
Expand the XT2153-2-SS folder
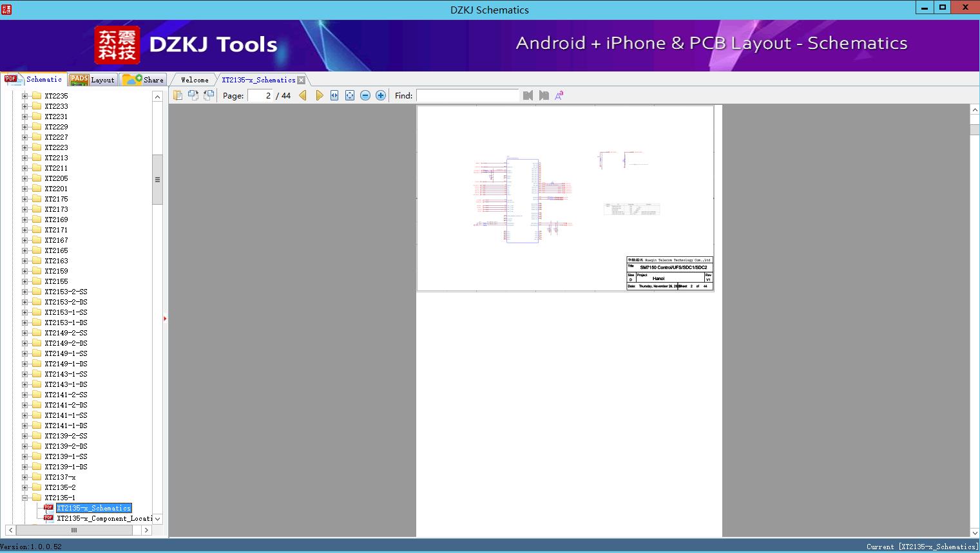25,292
